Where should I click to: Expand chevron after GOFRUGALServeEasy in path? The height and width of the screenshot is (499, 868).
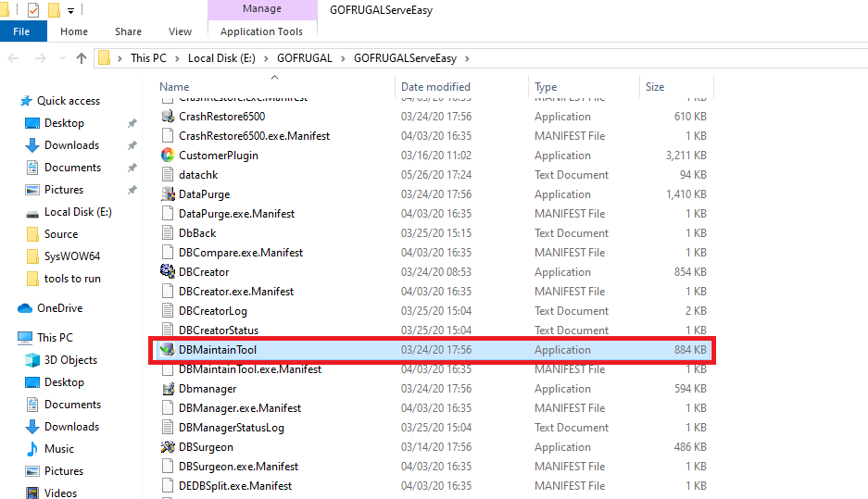467,58
